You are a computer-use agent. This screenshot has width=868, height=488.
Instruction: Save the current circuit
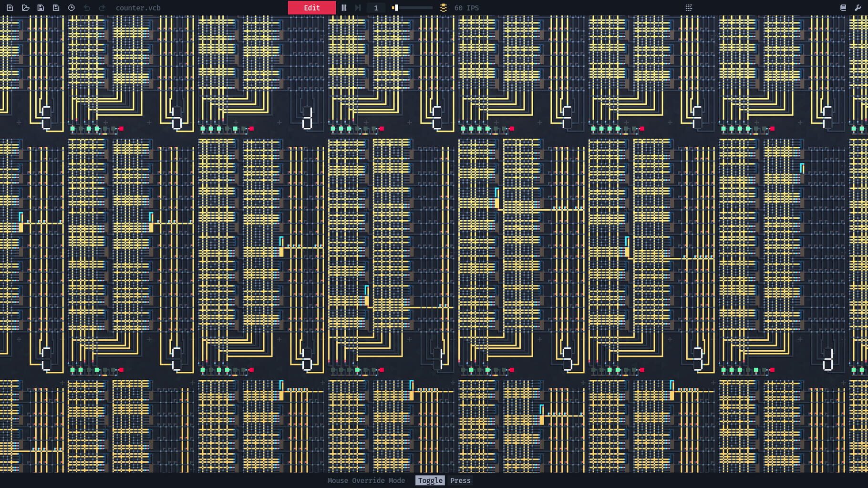41,8
